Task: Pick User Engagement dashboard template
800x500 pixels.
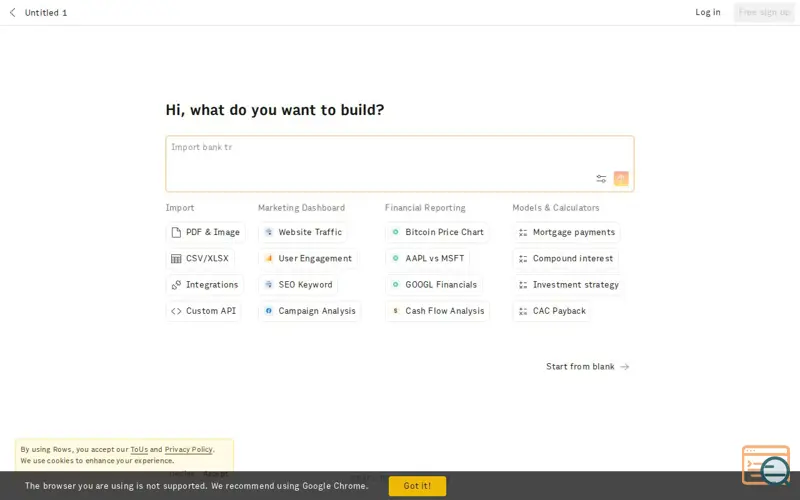Action: pyautogui.click(x=308, y=259)
